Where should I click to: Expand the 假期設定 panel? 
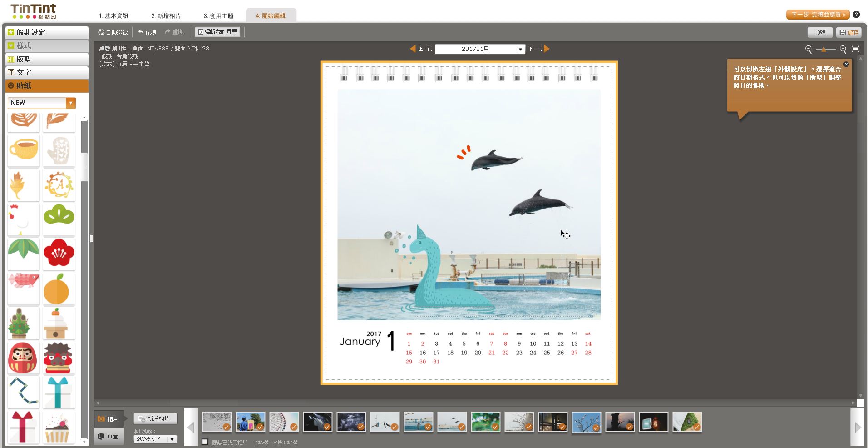point(47,32)
